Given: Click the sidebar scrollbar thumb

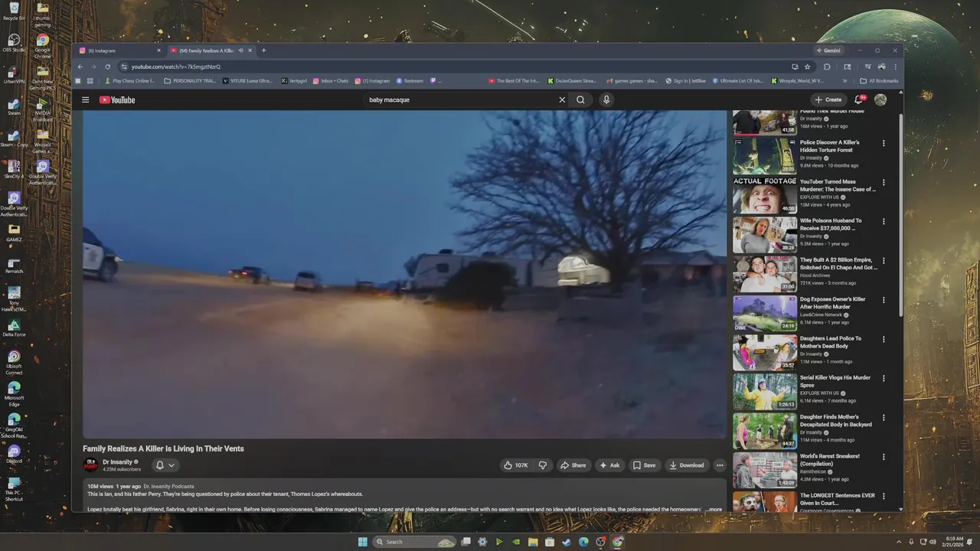Looking at the screenshot, I should [x=900, y=216].
